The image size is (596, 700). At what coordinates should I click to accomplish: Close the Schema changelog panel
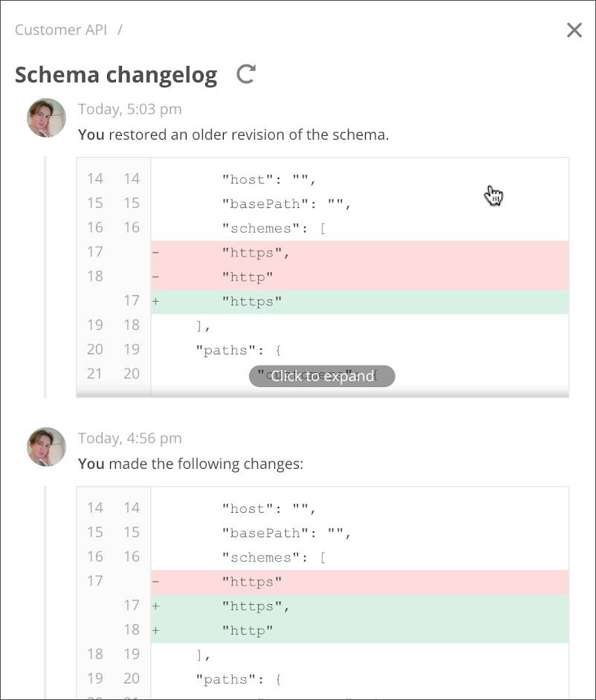point(574,30)
